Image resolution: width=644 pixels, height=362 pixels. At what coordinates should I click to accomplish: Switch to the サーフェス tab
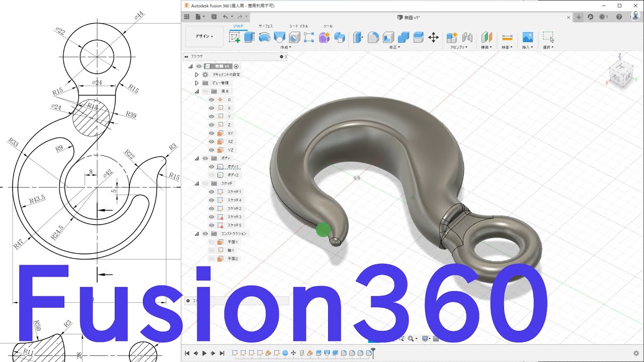(266, 25)
